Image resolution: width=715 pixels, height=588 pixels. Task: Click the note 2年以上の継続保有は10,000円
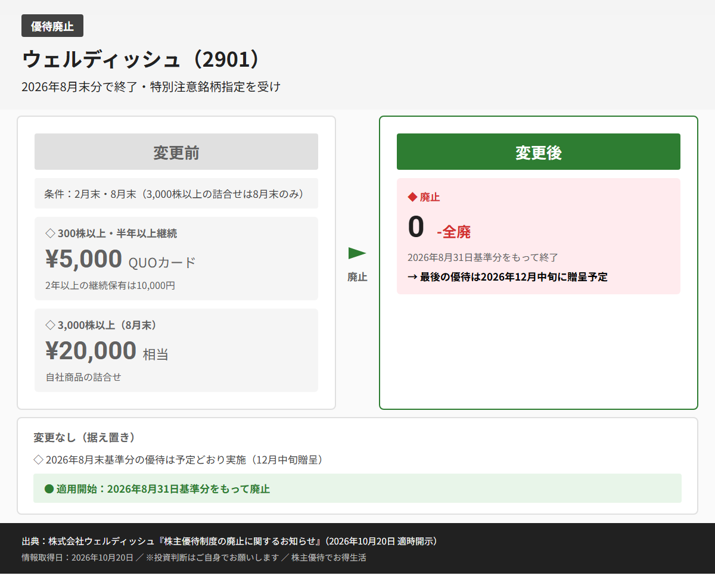pos(110,285)
